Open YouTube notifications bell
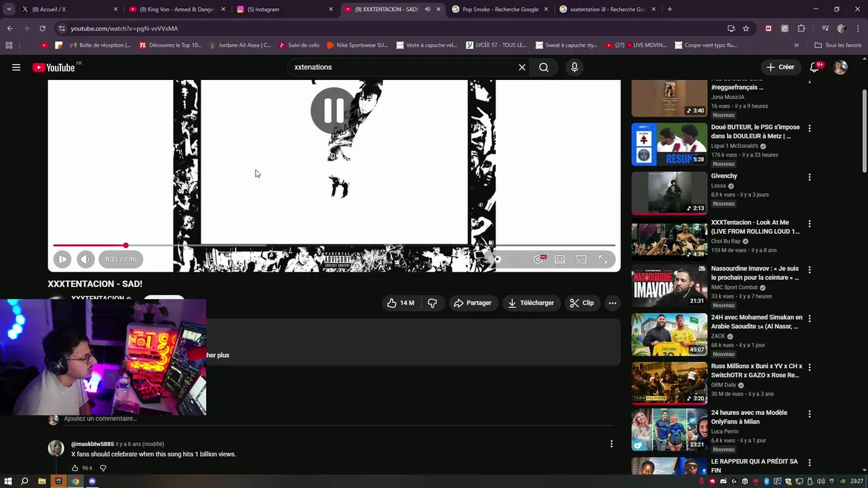This screenshot has height=488, width=868. (815, 67)
